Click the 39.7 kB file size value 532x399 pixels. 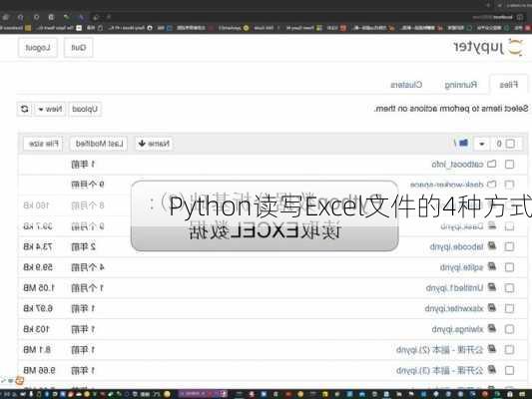(38, 225)
